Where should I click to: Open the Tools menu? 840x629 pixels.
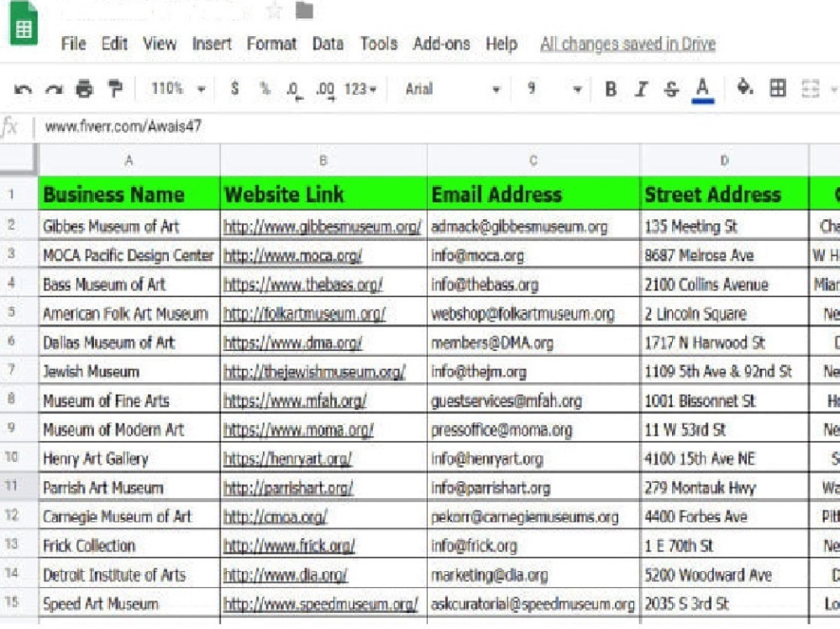(x=379, y=44)
